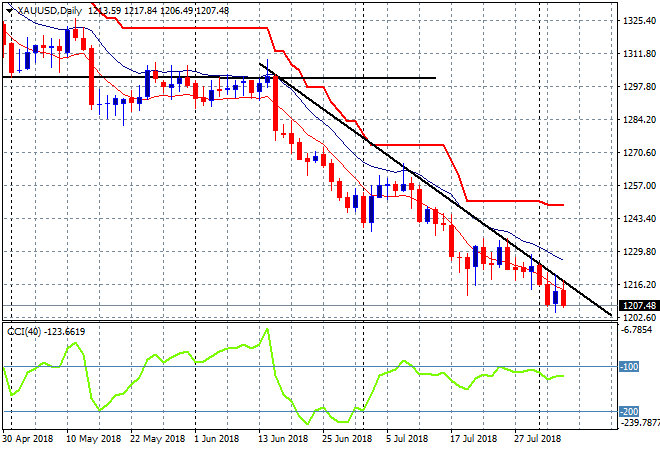Click the -100 level label in CCI
This screenshot has height=450, width=660.
point(629,367)
